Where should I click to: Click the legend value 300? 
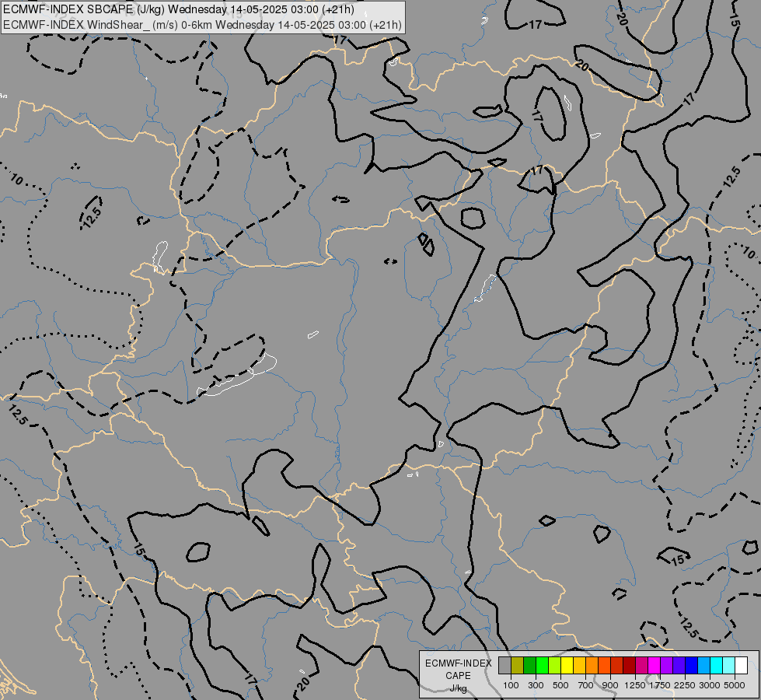point(536,685)
